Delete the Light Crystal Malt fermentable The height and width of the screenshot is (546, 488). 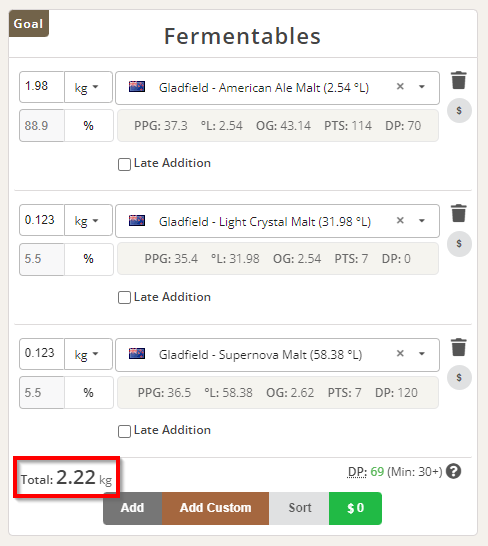[458, 213]
